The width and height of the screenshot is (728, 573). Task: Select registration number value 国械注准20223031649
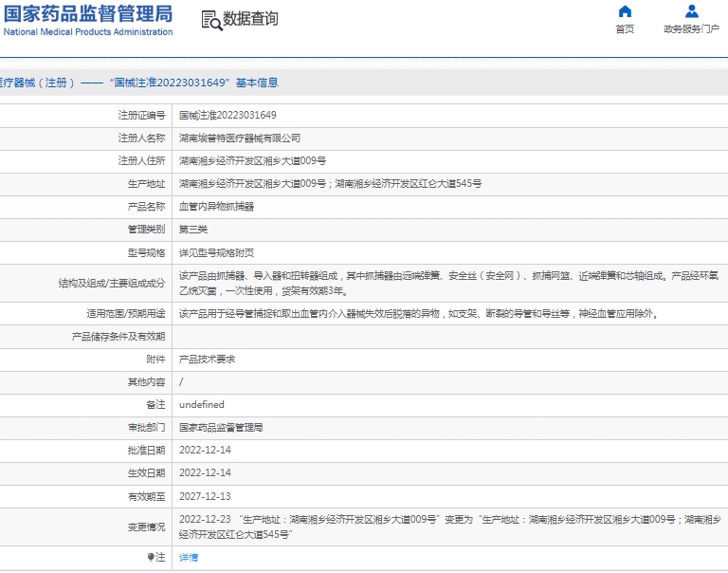click(x=227, y=115)
